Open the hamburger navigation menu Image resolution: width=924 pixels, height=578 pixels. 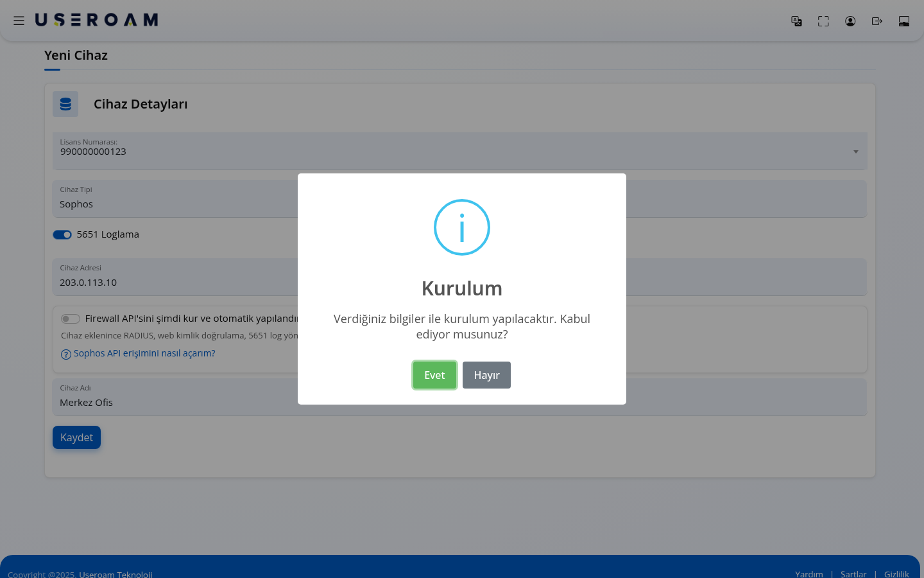[x=19, y=21]
